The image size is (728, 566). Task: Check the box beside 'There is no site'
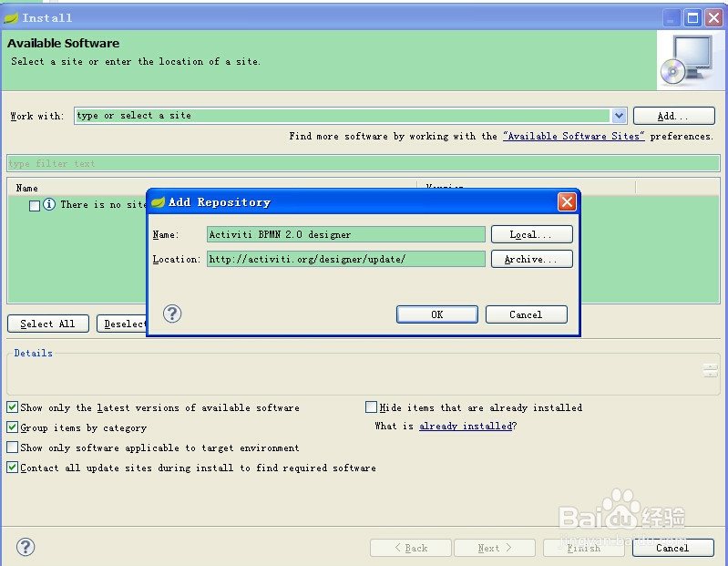pos(35,206)
